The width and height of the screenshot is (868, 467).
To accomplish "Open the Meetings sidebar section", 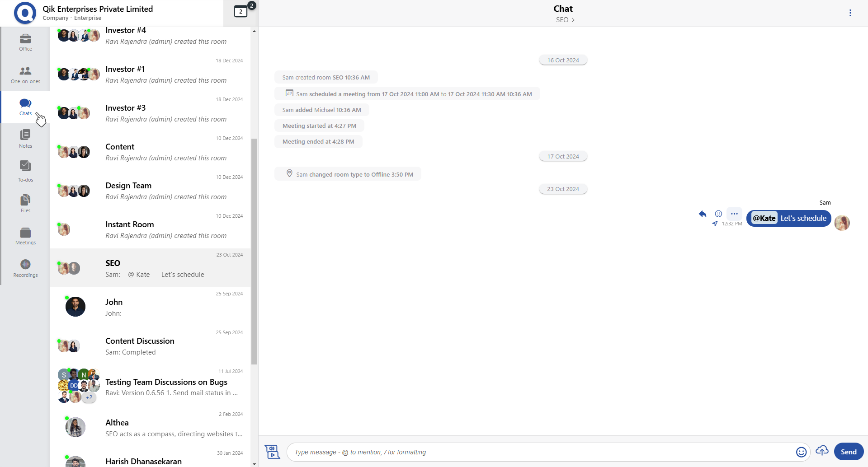I will pos(25,236).
